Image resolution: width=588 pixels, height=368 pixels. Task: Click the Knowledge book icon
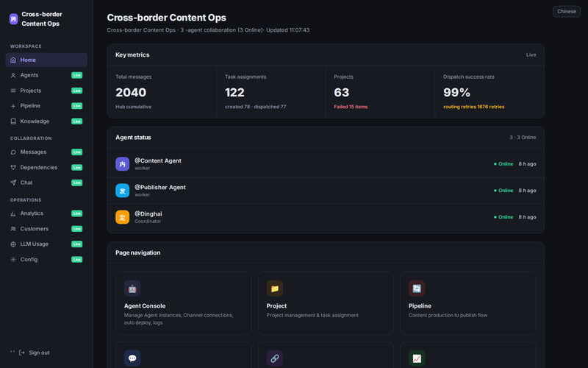tap(13, 121)
